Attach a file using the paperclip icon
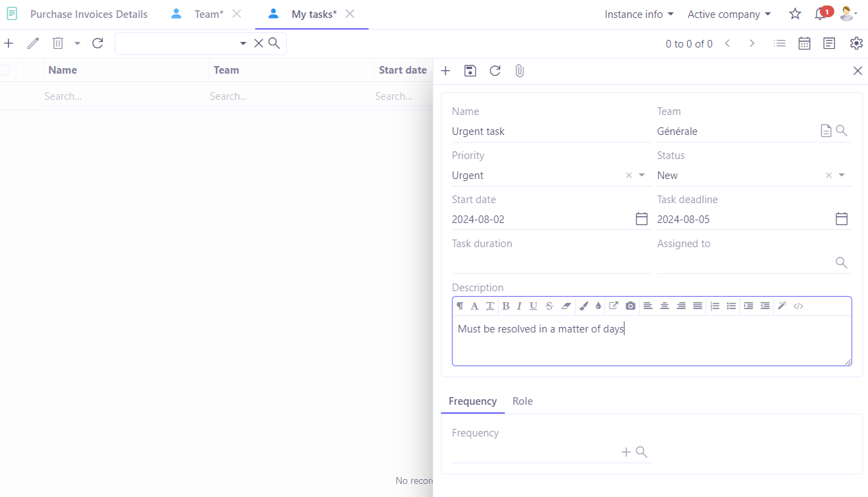Viewport: 868px width, 497px height. click(x=519, y=70)
